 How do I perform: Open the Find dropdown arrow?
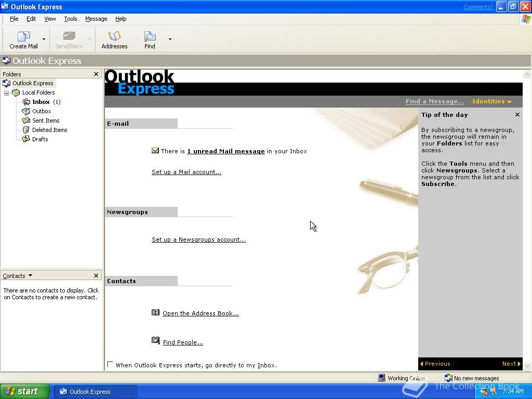[x=170, y=39]
